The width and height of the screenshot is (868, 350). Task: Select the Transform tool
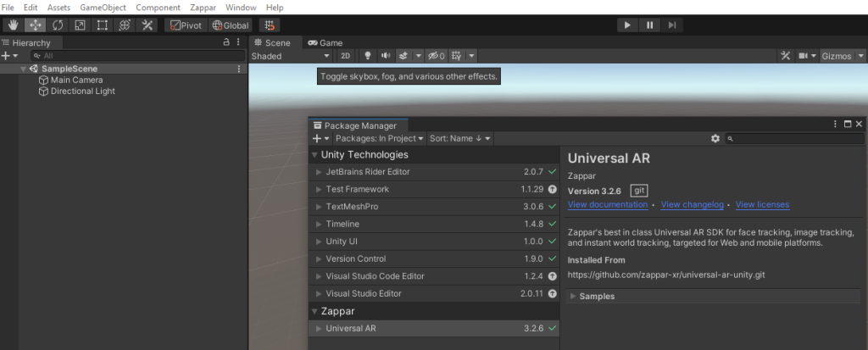125,25
